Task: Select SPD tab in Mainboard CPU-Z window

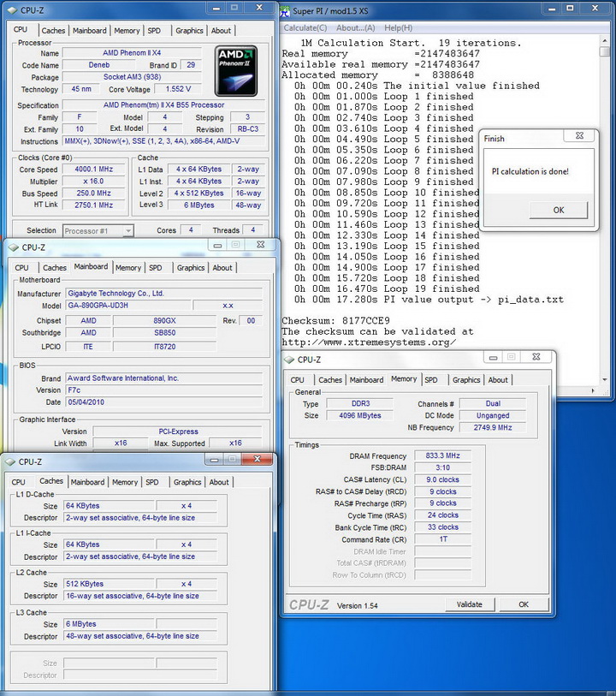Action: (156, 268)
